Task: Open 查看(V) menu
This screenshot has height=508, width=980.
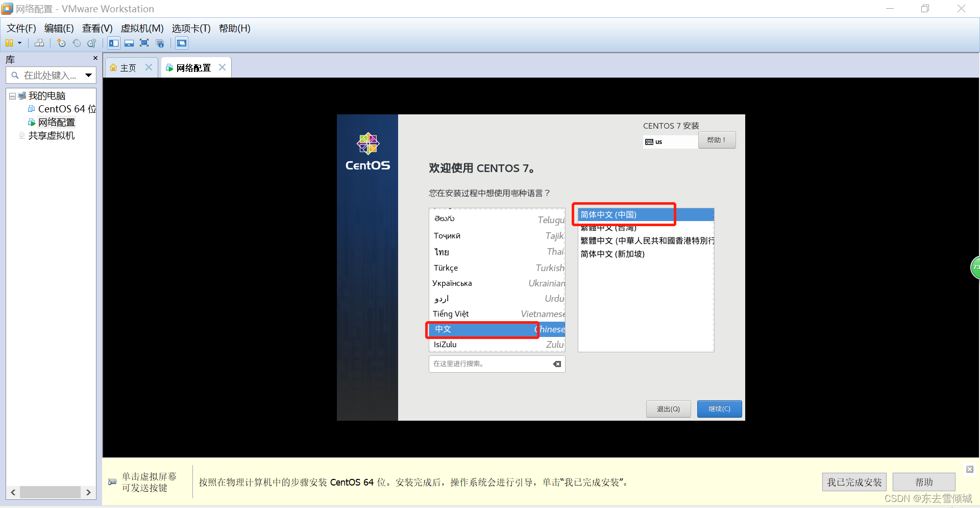Action: point(97,28)
